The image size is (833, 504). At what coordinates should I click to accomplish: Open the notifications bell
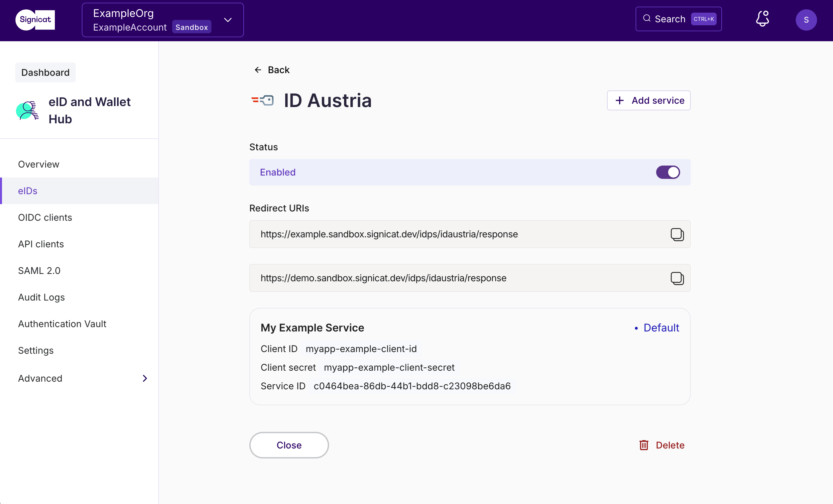coord(762,19)
